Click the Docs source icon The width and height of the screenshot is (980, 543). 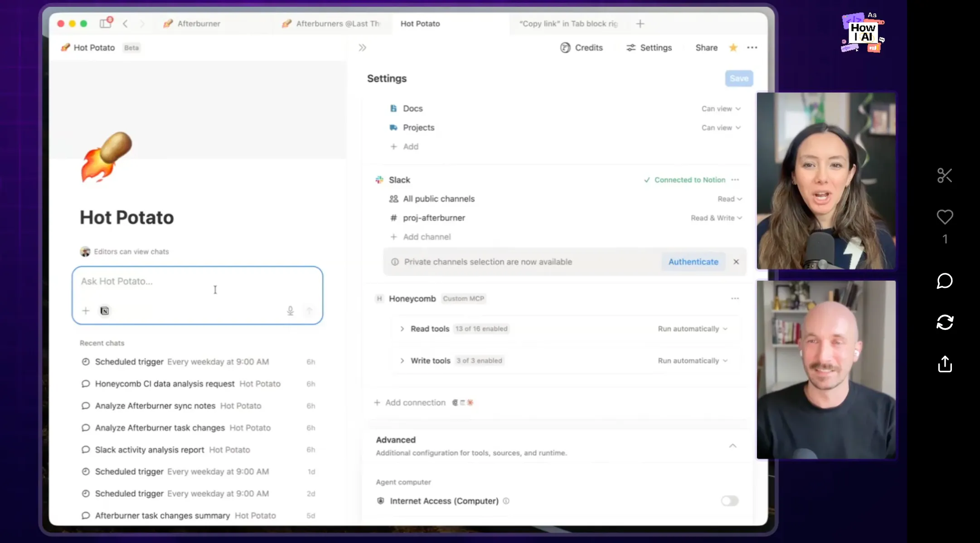pyautogui.click(x=393, y=108)
